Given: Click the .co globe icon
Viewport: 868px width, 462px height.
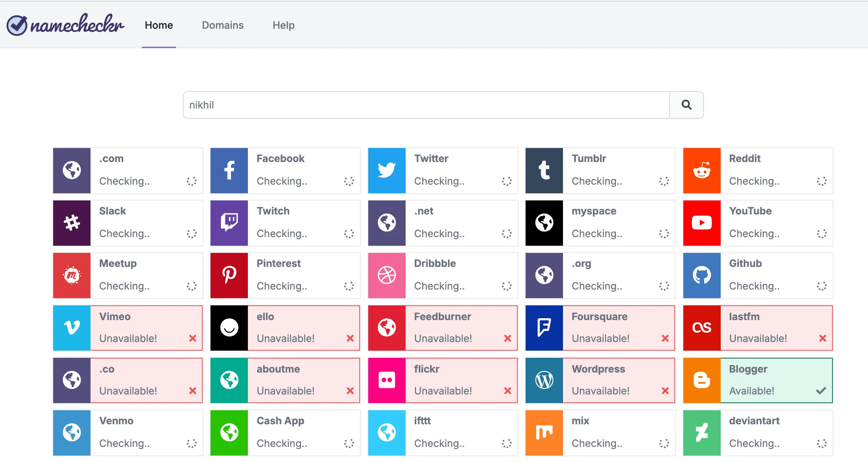Looking at the screenshot, I should 72,380.
